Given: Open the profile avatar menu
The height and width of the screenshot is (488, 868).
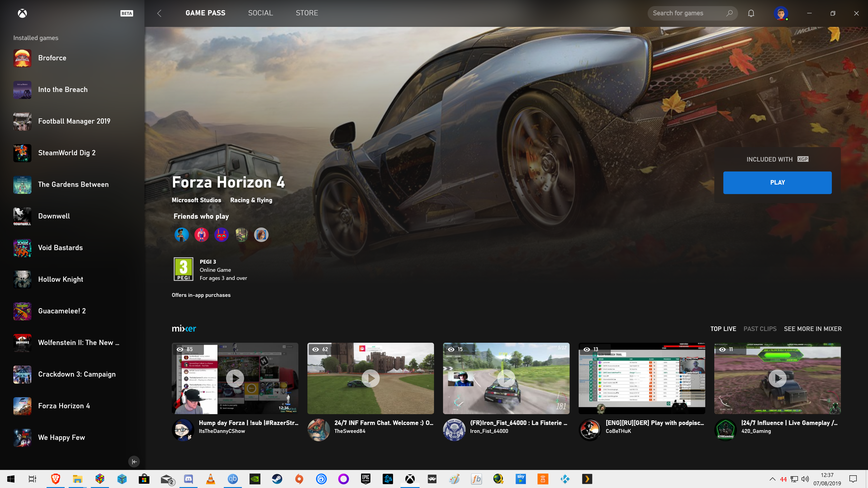Looking at the screenshot, I should pos(781,13).
